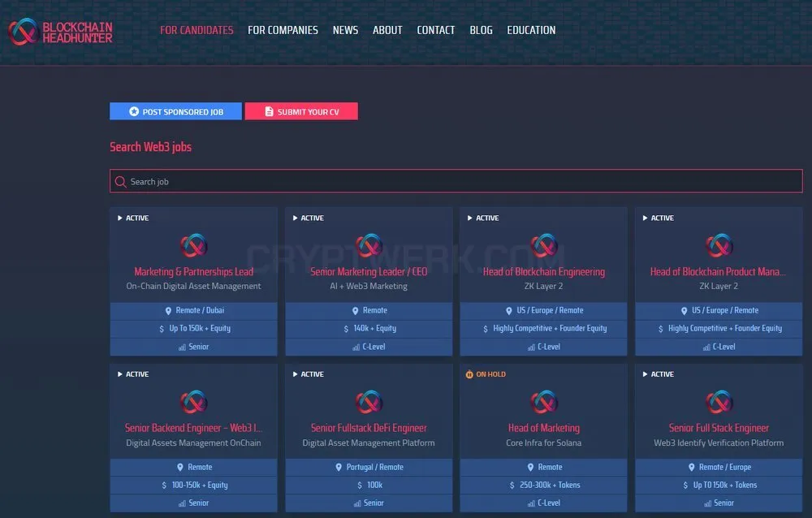
Task: Click 'Core Infra for Solana' subtitle
Action: click(544, 442)
